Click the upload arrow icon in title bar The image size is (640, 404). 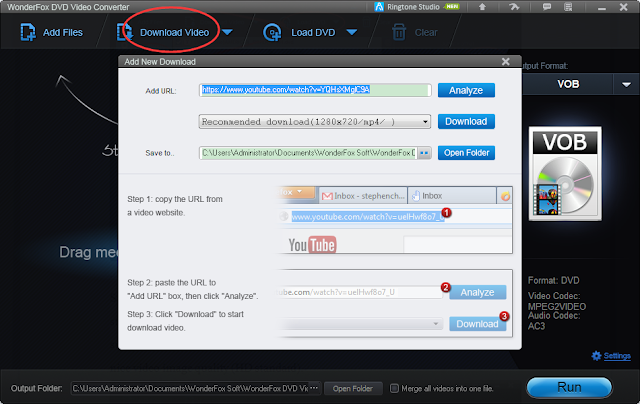pos(482,7)
